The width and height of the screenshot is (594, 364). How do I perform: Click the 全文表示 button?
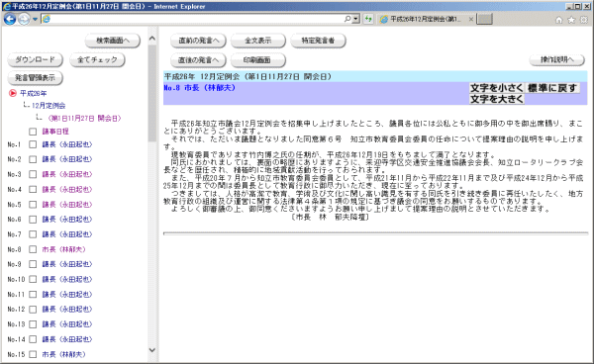[x=258, y=41]
